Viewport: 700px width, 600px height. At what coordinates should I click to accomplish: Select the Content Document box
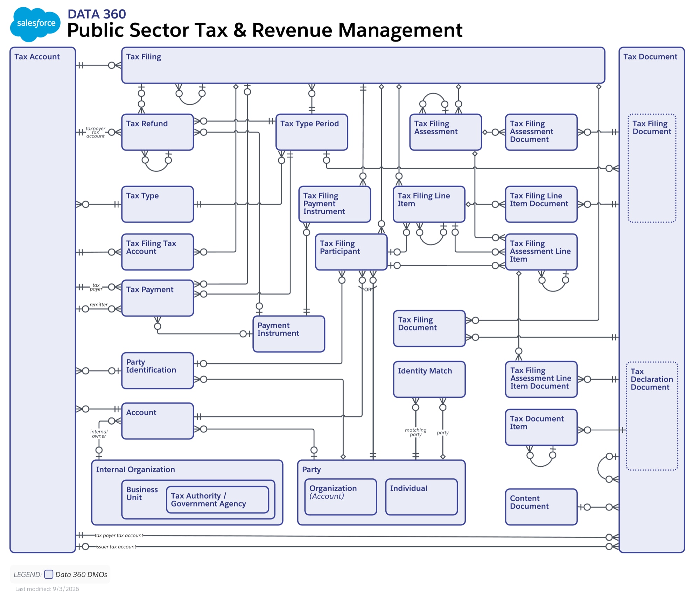(x=541, y=507)
